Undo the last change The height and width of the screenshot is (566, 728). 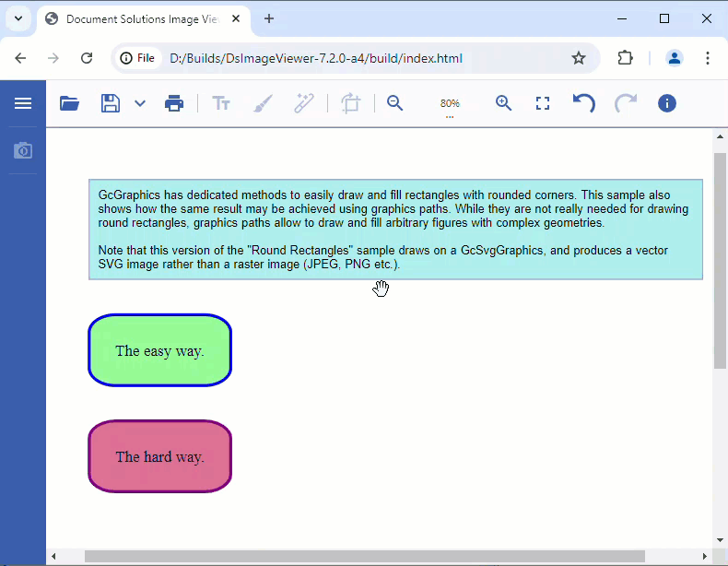(583, 103)
